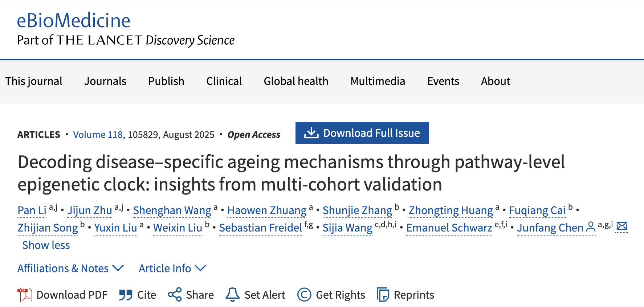The height and width of the screenshot is (307, 644).
Task: Click the Set Alert bell icon
Action: [x=232, y=295]
